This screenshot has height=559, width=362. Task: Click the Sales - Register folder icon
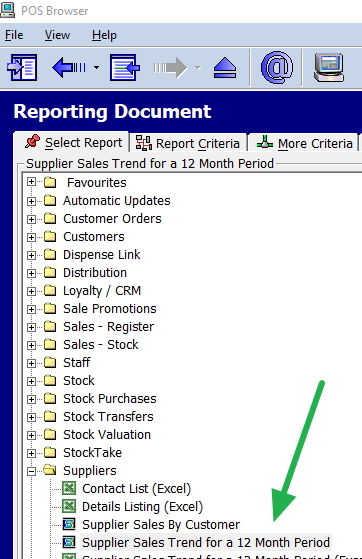tap(50, 326)
